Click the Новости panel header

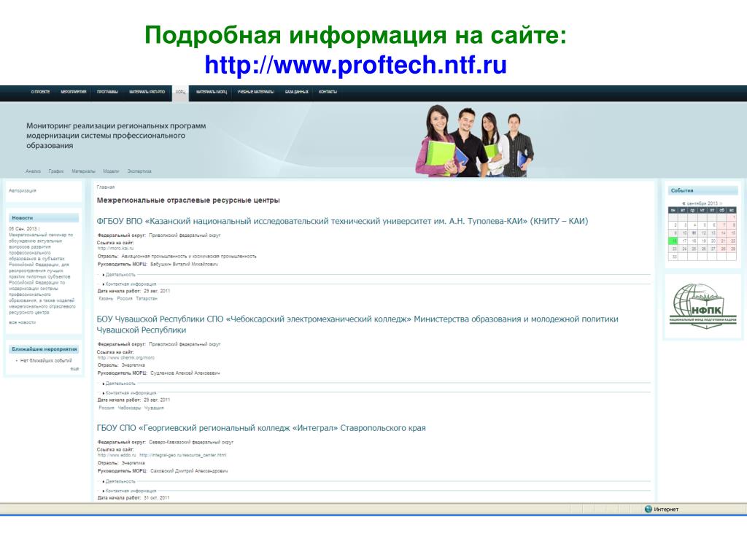pos(43,217)
